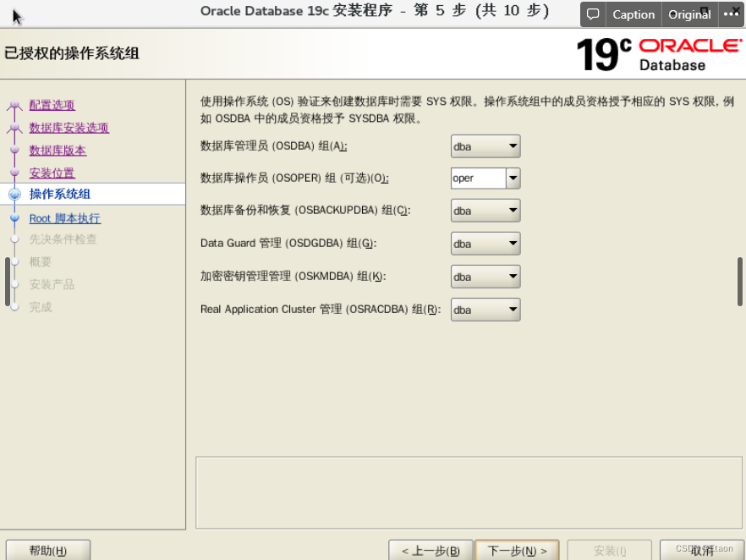
Task: Go to the 数据库安装选项 step
Action: point(69,128)
